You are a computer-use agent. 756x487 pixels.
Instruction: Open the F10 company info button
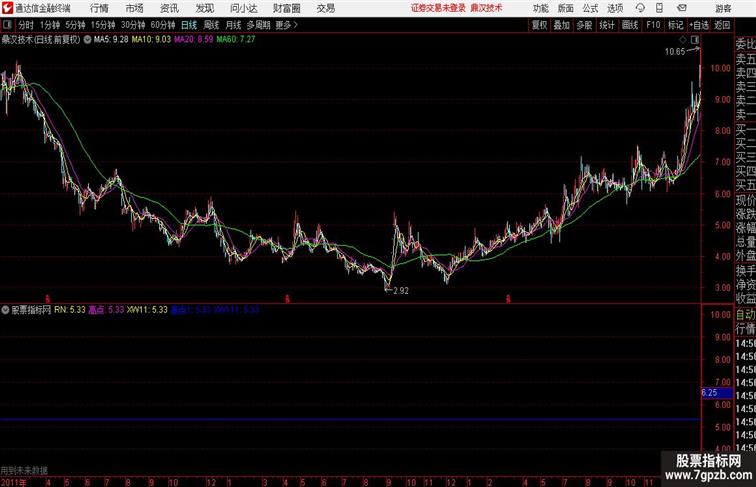click(x=653, y=25)
